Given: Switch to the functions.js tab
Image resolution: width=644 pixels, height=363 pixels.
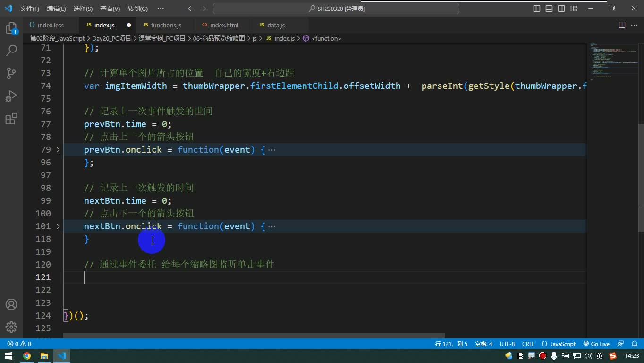Looking at the screenshot, I should [x=162, y=25].
